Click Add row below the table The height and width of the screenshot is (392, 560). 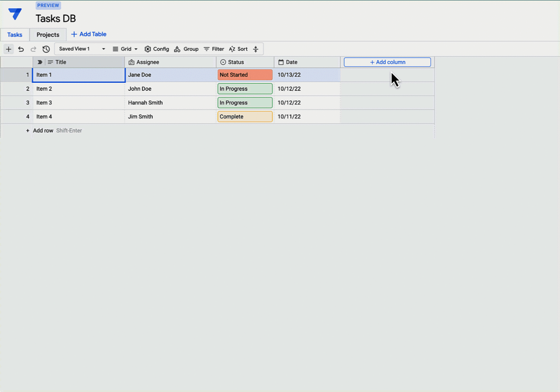[43, 131]
